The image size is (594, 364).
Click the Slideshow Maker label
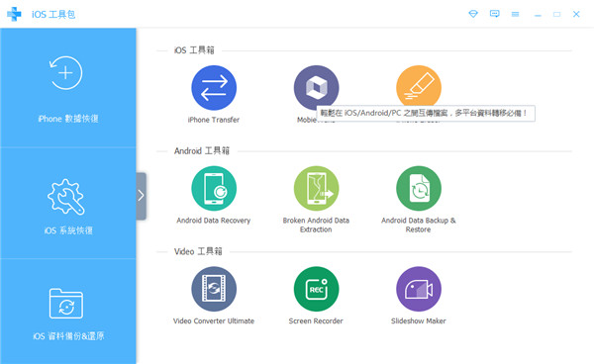418,320
